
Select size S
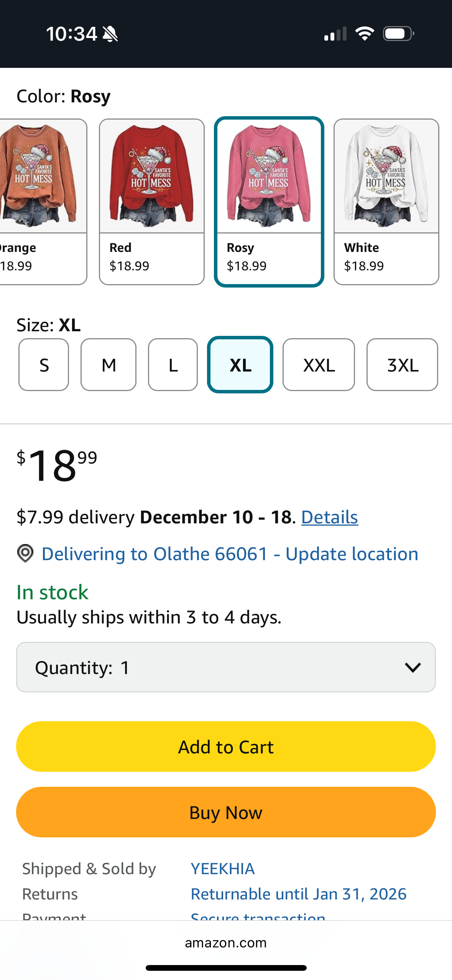44,365
